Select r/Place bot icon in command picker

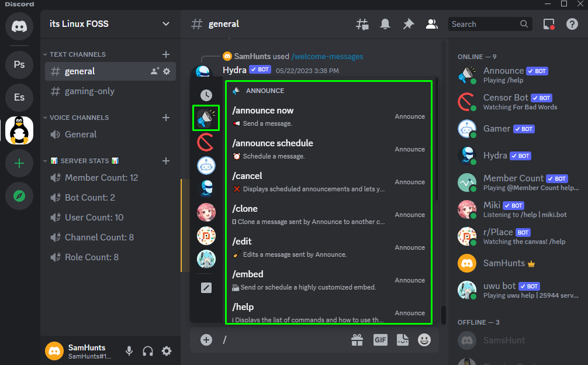point(206,236)
